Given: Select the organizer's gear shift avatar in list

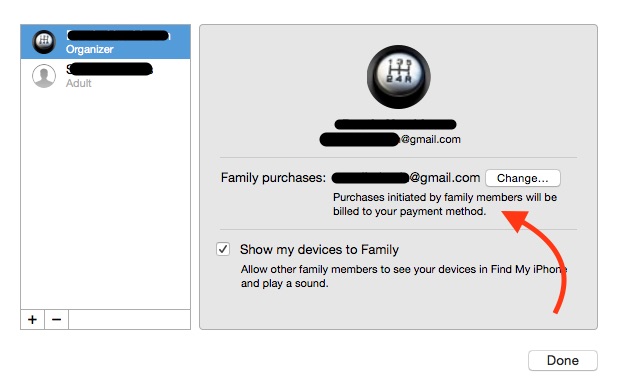Looking at the screenshot, I should (x=44, y=42).
